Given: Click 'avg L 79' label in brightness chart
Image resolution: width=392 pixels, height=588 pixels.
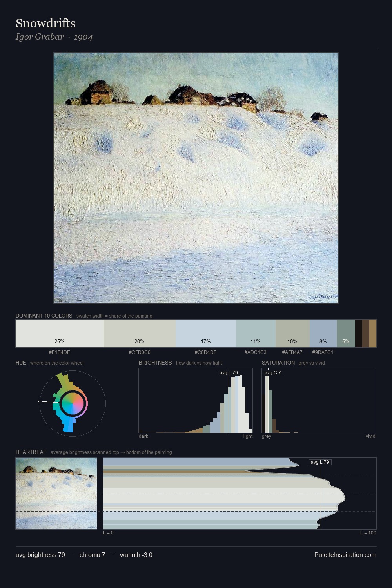Looking at the screenshot, I should point(229,373).
